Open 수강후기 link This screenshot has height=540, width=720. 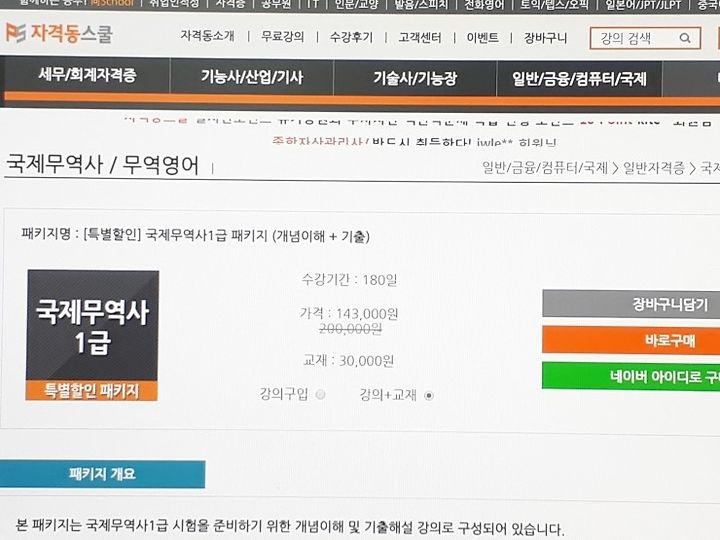351,37
